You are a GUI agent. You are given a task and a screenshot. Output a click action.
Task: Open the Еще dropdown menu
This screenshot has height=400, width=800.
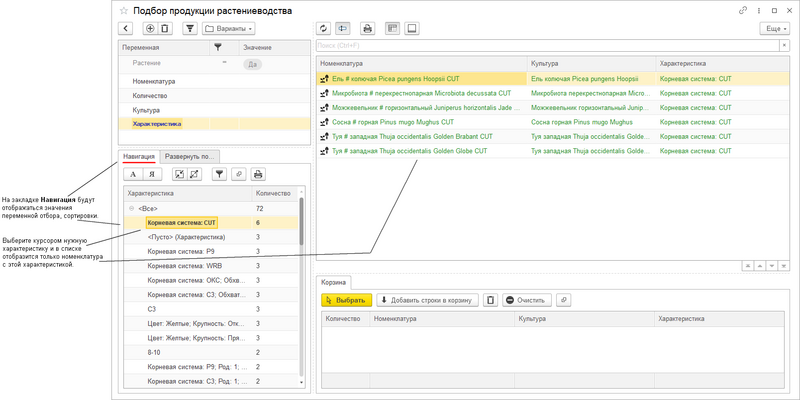point(774,28)
